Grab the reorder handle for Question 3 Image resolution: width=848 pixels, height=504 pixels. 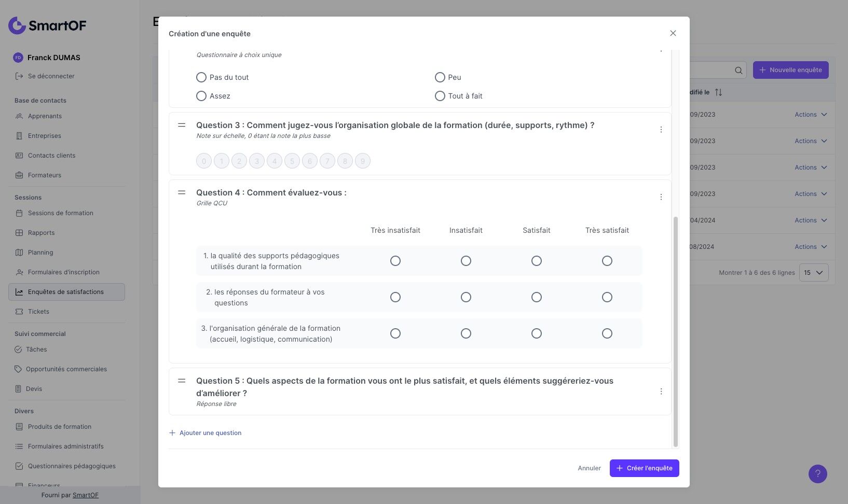pos(182,125)
